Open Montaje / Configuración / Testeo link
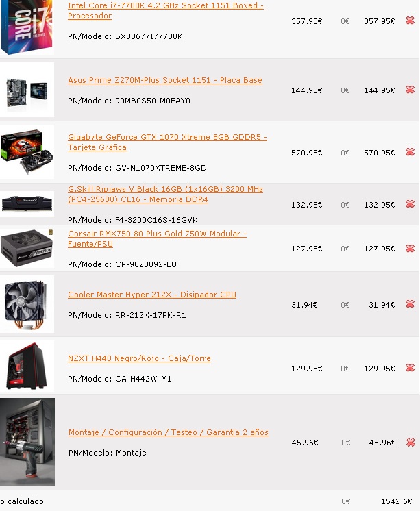 169,432
